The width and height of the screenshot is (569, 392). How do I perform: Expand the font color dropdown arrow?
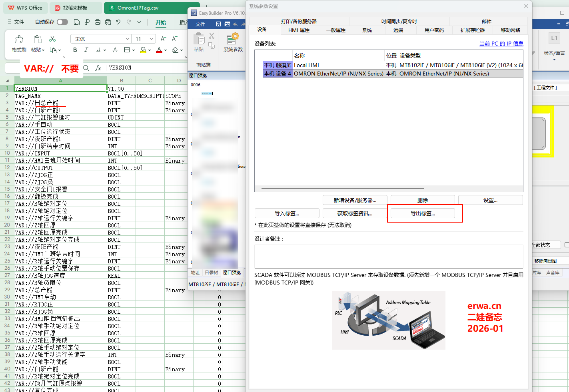166,50
